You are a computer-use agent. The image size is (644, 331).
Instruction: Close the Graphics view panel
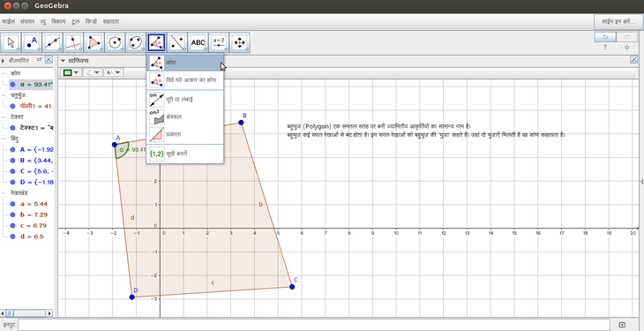(633, 60)
